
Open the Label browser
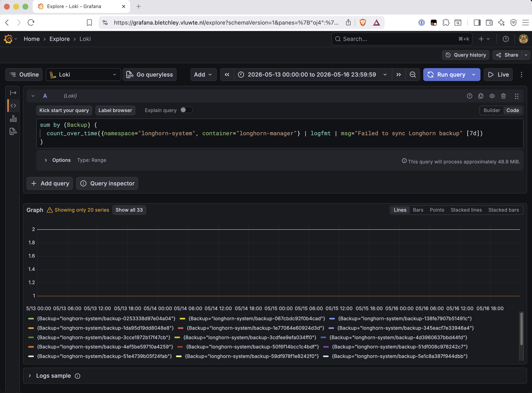(x=115, y=110)
